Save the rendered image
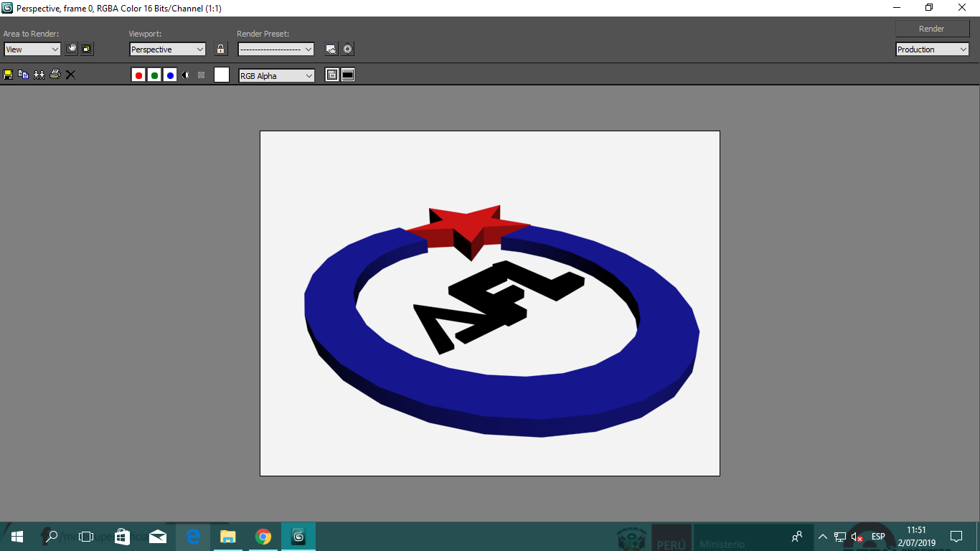 tap(8, 75)
